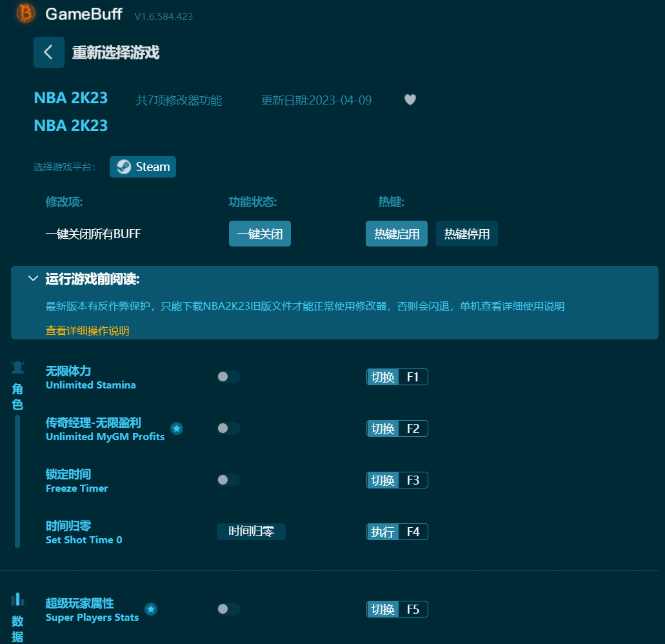The height and width of the screenshot is (644, 665).
Task: Click the GameBuff flame logo icon
Action: (x=25, y=13)
